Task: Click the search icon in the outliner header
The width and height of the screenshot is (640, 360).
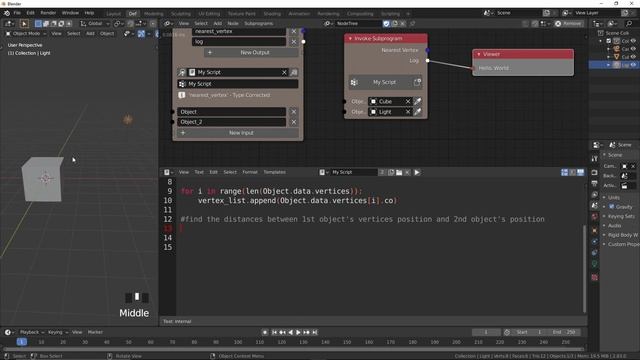Action: coord(629,24)
